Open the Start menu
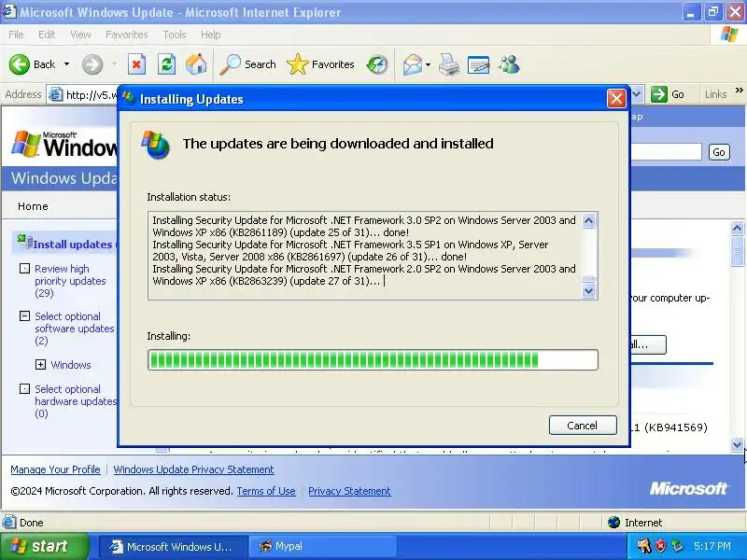Viewport: 747px width, 560px height. point(44,546)
